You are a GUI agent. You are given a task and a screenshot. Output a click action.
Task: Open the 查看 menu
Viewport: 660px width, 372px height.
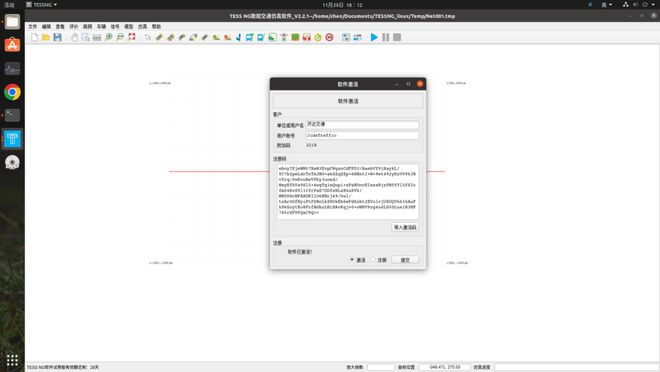[60, 27]
